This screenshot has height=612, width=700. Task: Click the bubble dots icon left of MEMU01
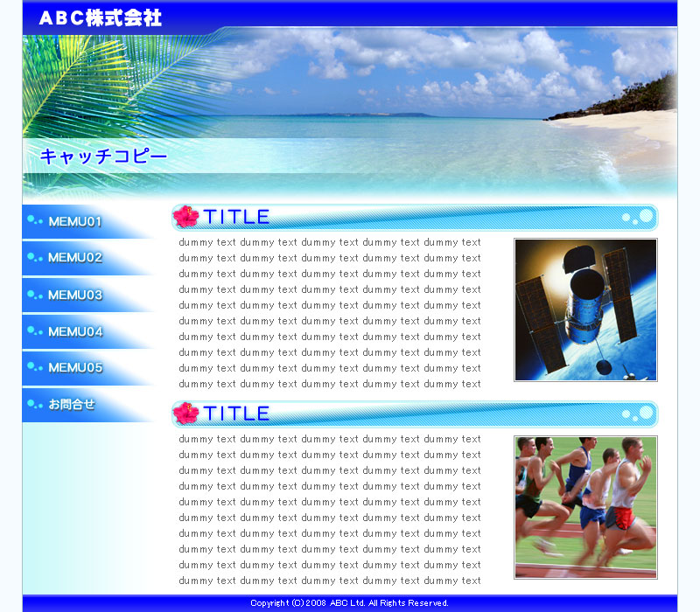(35, 220)
